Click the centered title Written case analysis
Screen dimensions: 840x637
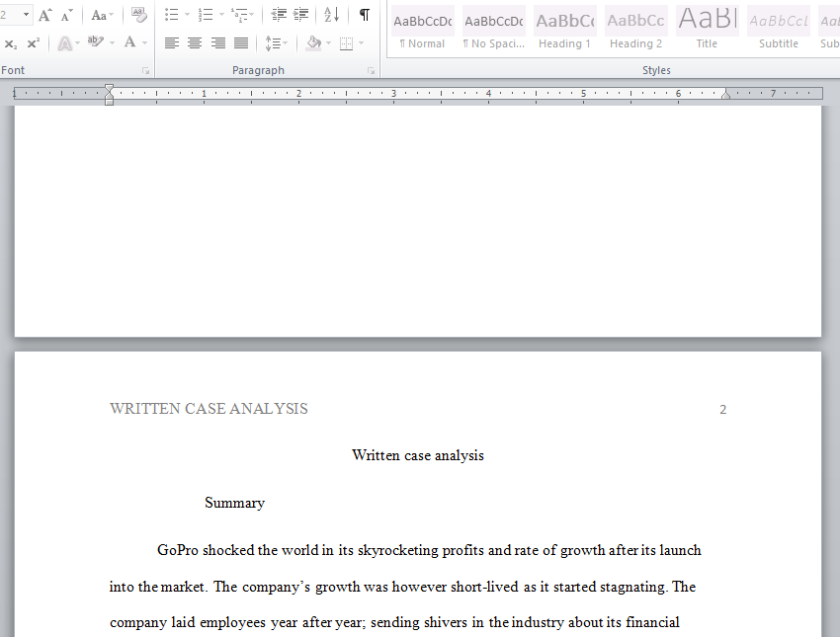point(418,455)
